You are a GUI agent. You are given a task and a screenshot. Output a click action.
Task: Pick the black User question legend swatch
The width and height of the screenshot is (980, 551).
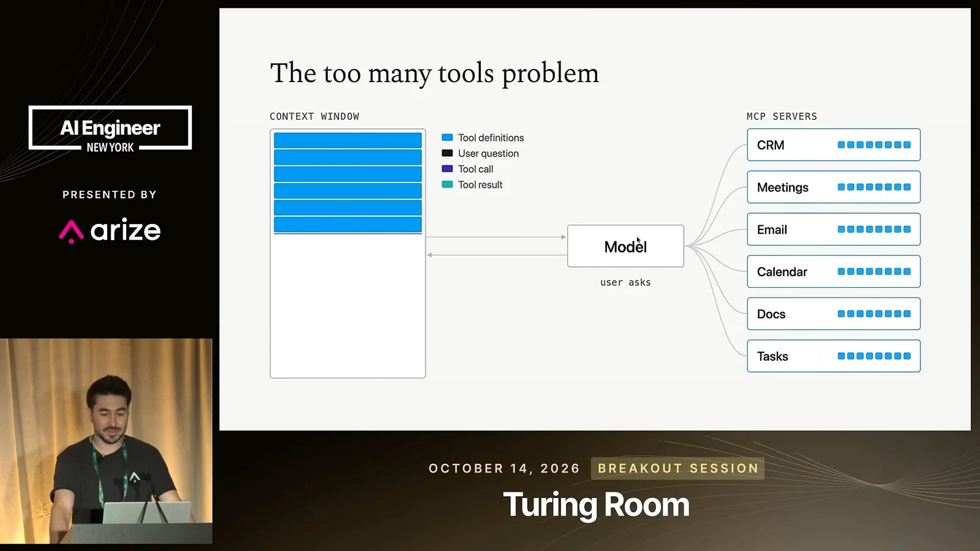(x=447, y=153)
